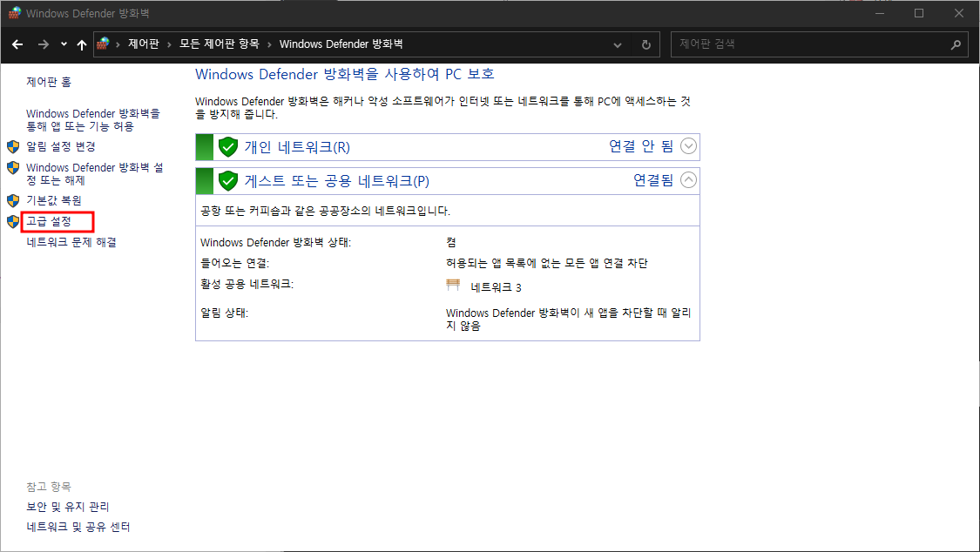Click 네트워크 3 text
Screen dimensions: 980x552
(497, 287)
